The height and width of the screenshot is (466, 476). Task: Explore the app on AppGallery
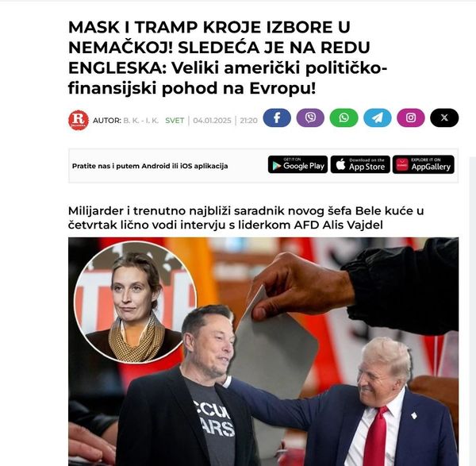(x=424, y=164)
